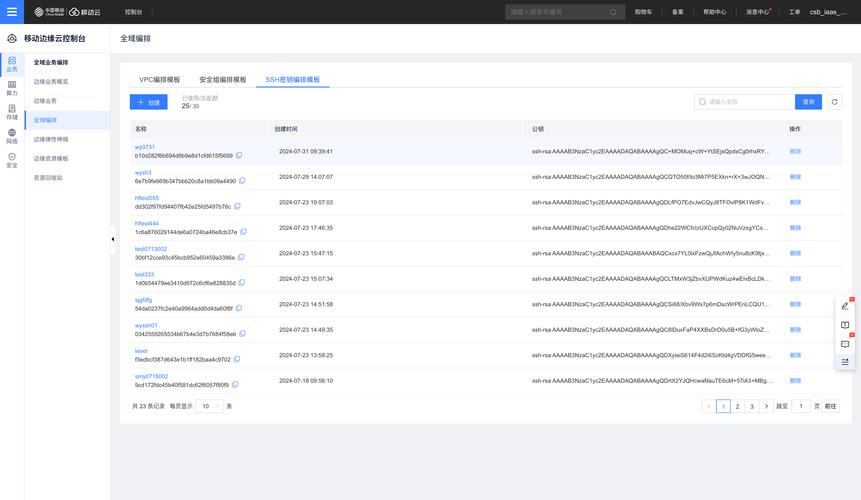Refresh the SSH key template list

[x=834, y=102]
